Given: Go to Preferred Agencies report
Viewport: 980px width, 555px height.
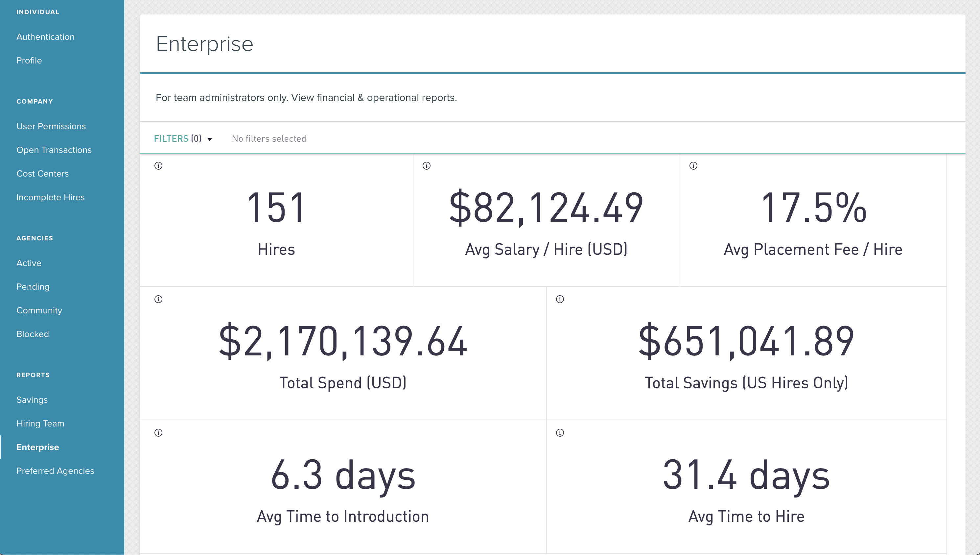Looking at the screenshot, I should pyautogui.click(x=55, y=471).
